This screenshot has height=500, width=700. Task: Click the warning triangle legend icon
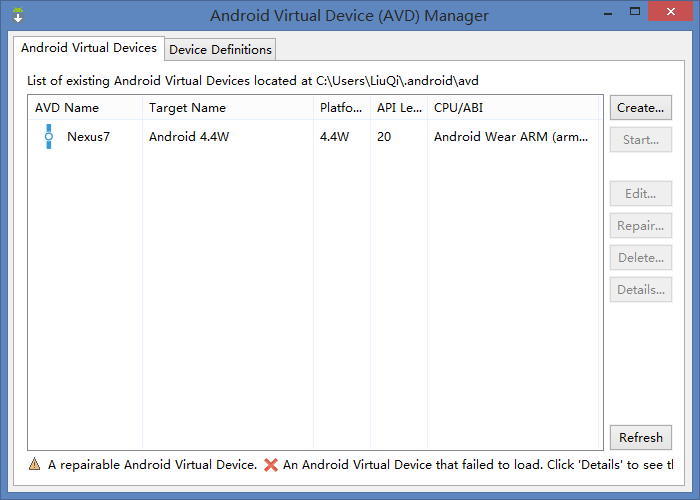34,464
